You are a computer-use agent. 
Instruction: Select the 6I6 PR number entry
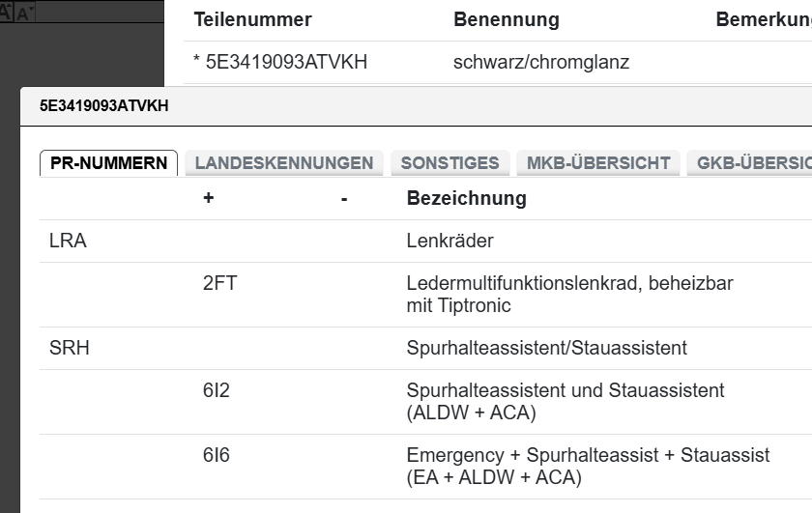coord(217,455)
